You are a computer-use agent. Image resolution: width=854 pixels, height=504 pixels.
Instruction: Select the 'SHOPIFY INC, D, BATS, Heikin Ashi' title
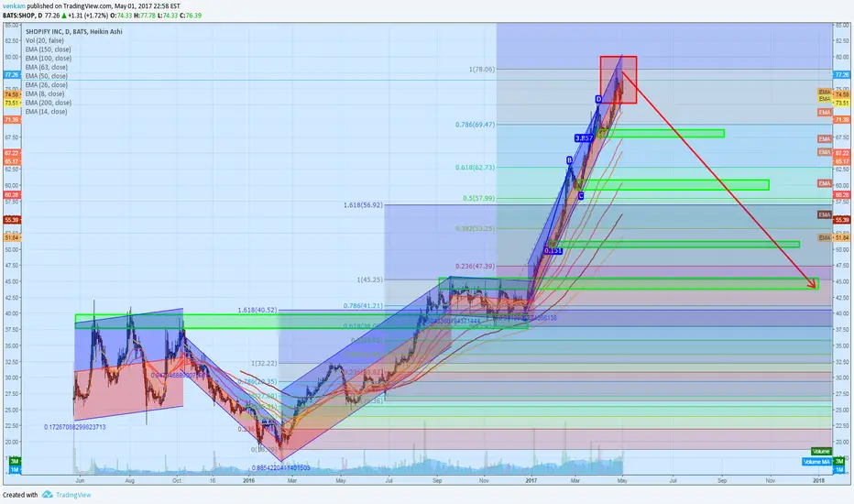click(x=73, y=31)
